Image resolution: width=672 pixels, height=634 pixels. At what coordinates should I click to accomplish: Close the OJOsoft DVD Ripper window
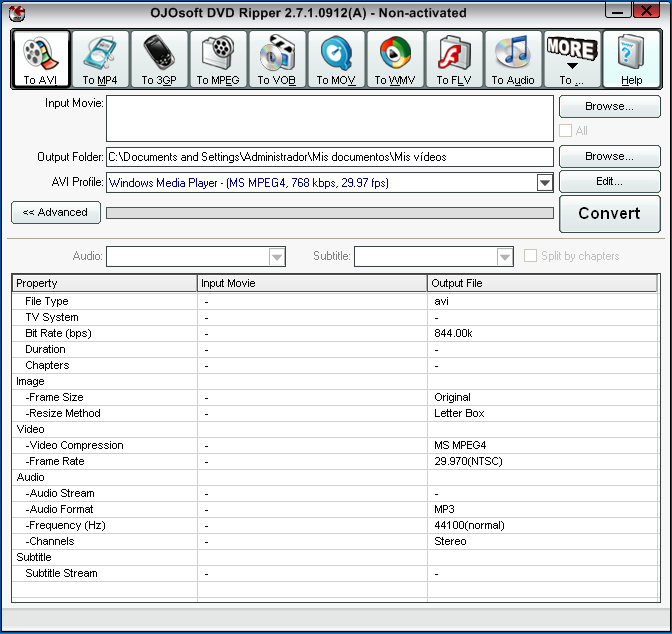(x=646, y=11)
